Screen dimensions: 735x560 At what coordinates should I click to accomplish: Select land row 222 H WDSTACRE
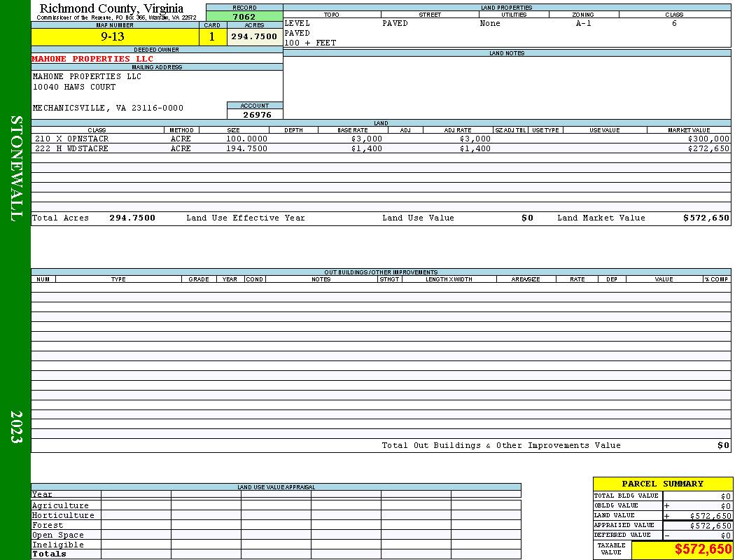381,148
